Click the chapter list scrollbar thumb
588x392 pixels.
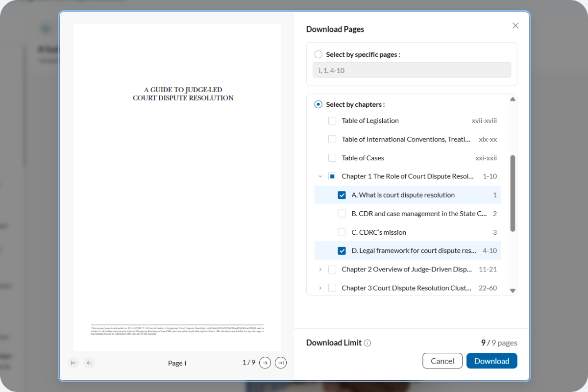[513, 193]
